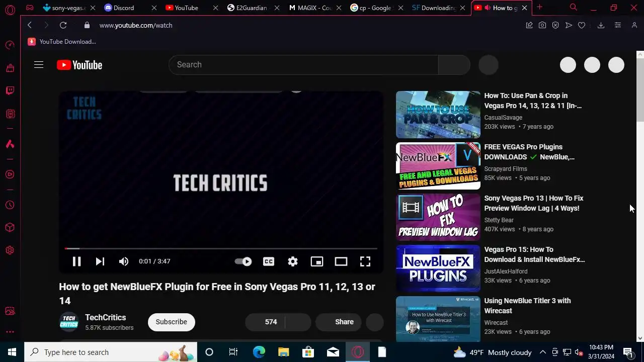Open the video settings gear
The height and width of the screenshot is (362, 644).
tap(293, 261)
